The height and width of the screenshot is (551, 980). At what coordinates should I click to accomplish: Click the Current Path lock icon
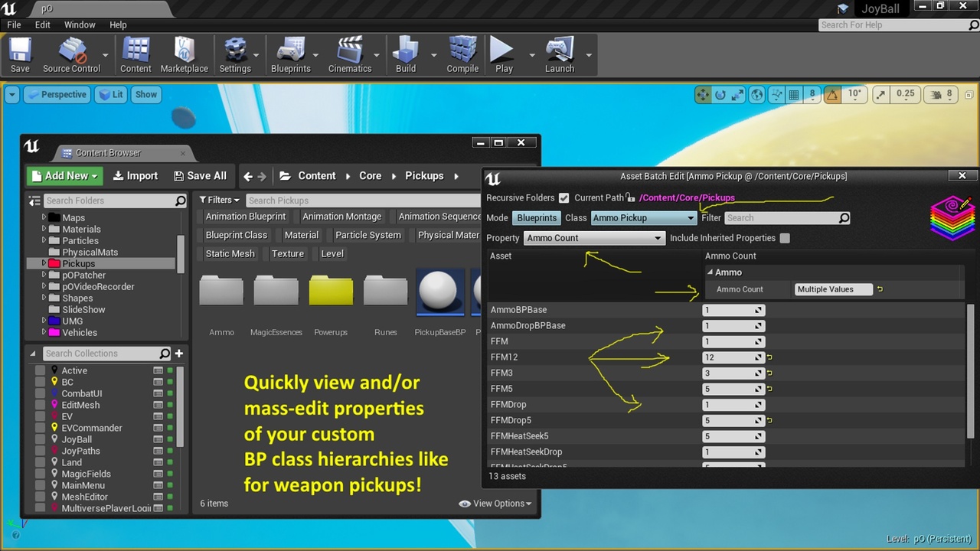pos(630,197)
